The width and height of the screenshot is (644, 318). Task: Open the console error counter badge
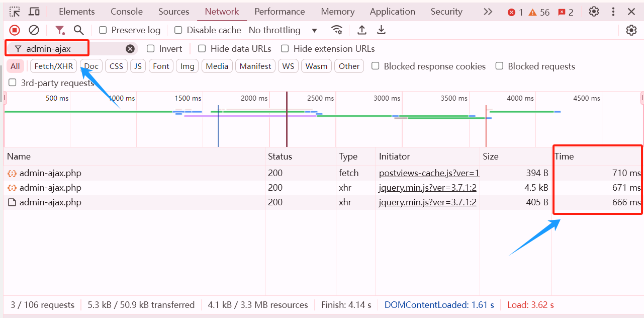511,12
